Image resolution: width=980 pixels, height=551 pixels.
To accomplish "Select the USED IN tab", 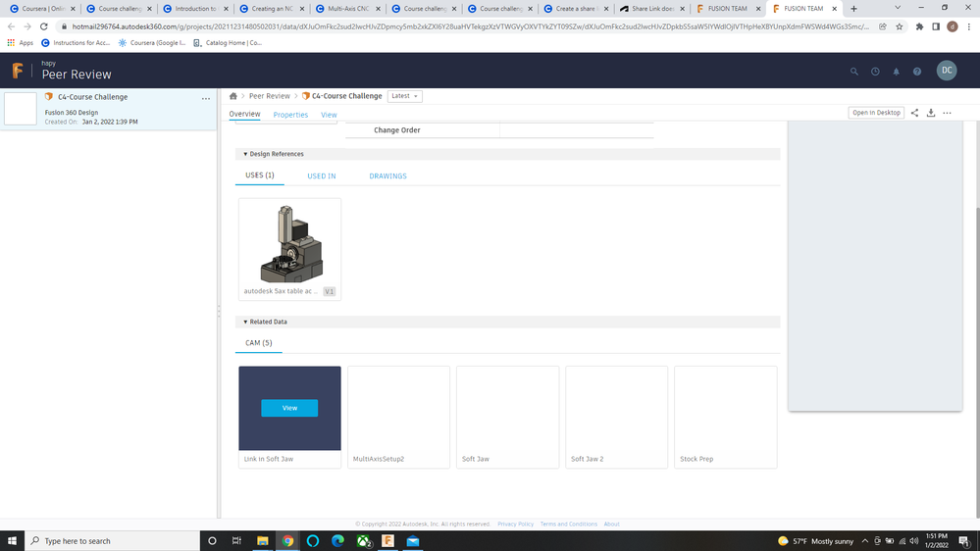I will (321, 176).
